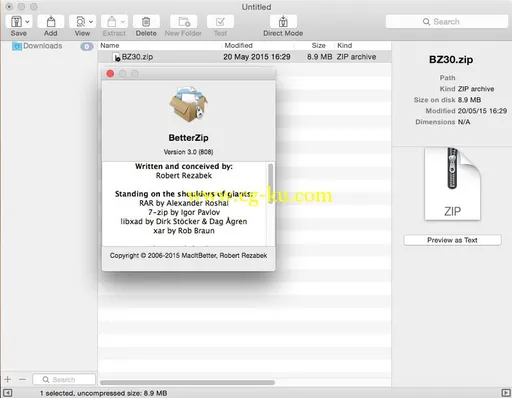Click the Save toolbar icon
This screenshot has height=398, width=512.
click(16, 22)
